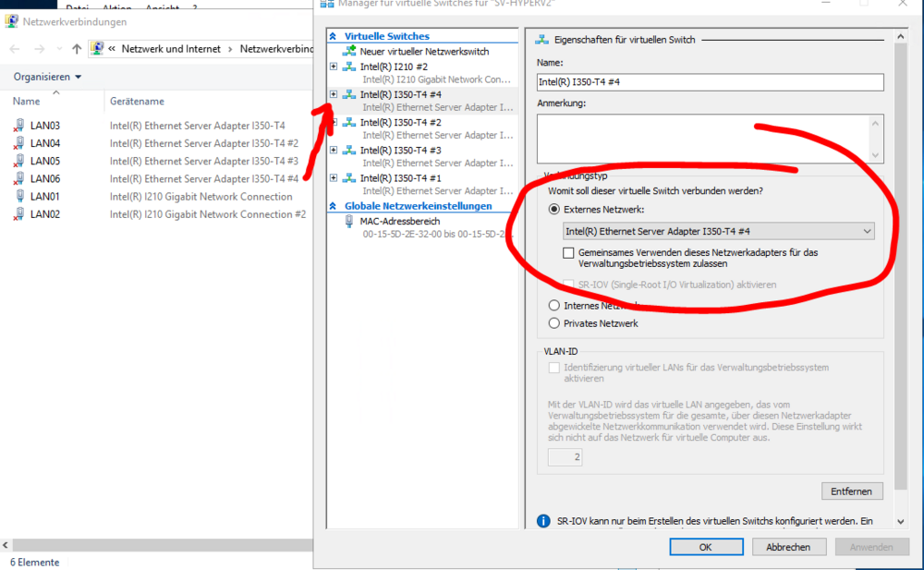Select the Intel(R) I210 #2 switch icon
This screenshot has width=924, height=570.
coord(349,67)
